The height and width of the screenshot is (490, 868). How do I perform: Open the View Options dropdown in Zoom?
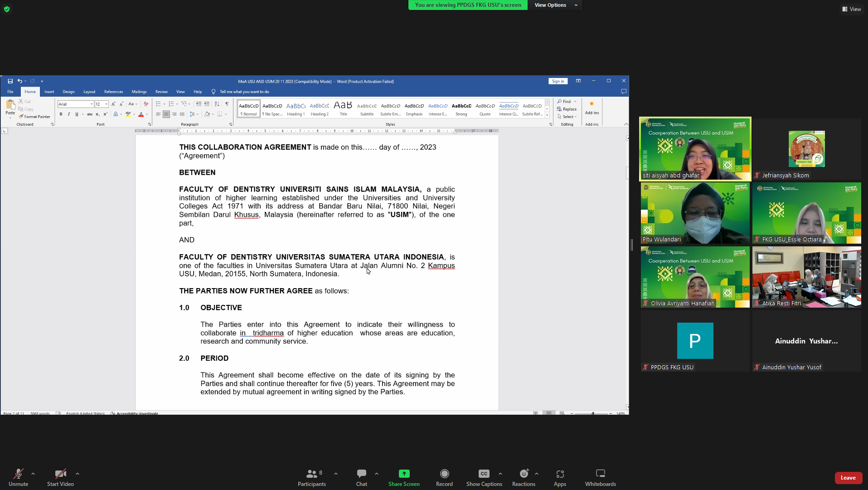point(555,5)
